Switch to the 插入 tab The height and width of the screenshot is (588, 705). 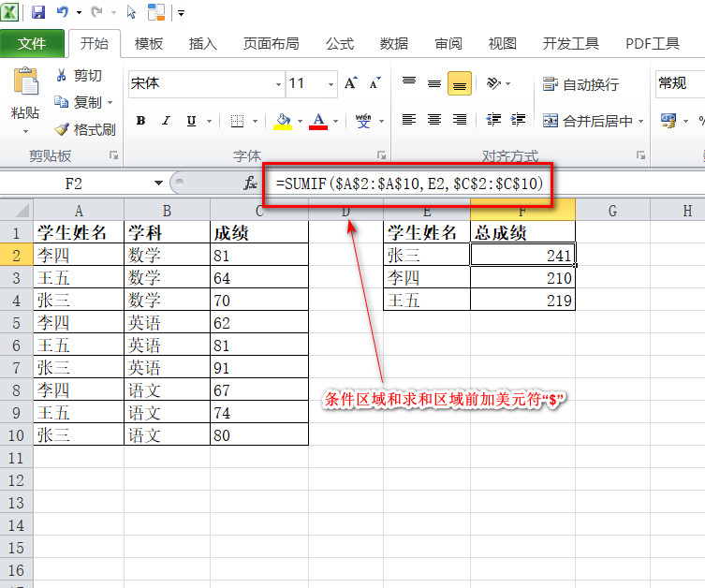[x=203, y=44]
